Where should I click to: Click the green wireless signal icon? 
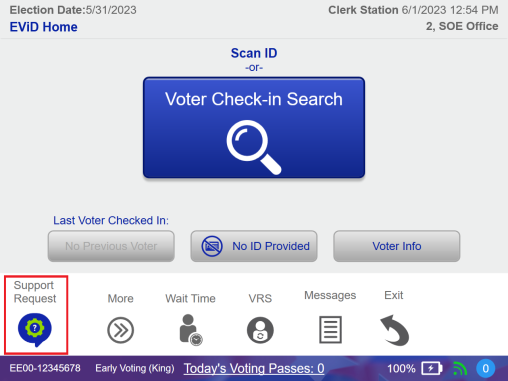coord(460,368)
